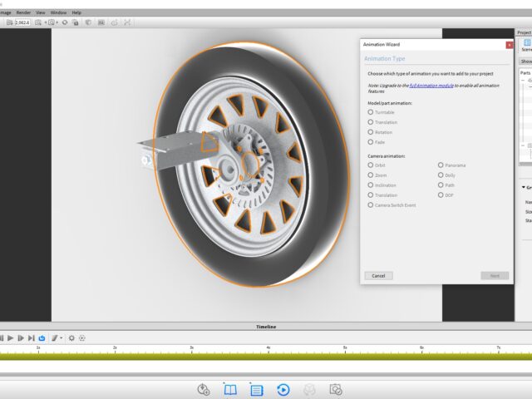Image resolution: width=532 pixels, height=399 pixels.
Task: Open the View menu
Action: point(41,12)
